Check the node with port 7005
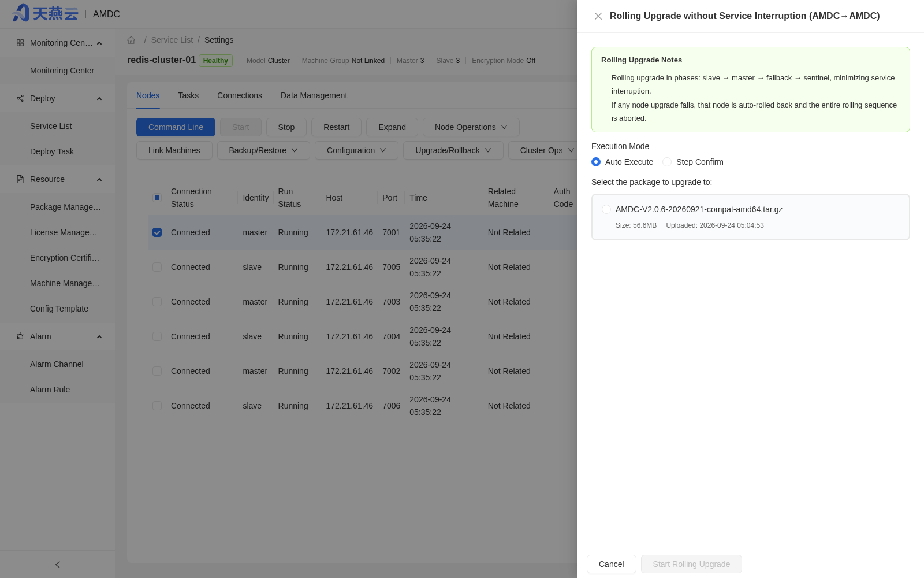This screenshot has width=924, height=578. click(x=157, y=267)
